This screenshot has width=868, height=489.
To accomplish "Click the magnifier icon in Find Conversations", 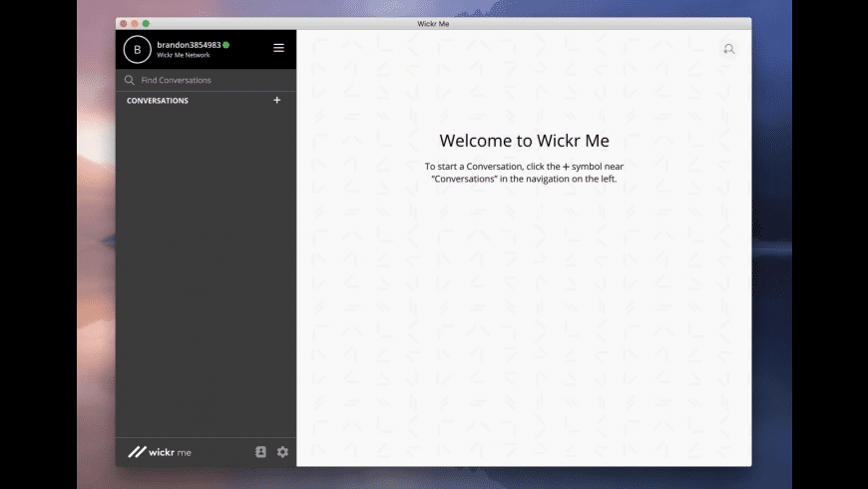I will point(130,80).
